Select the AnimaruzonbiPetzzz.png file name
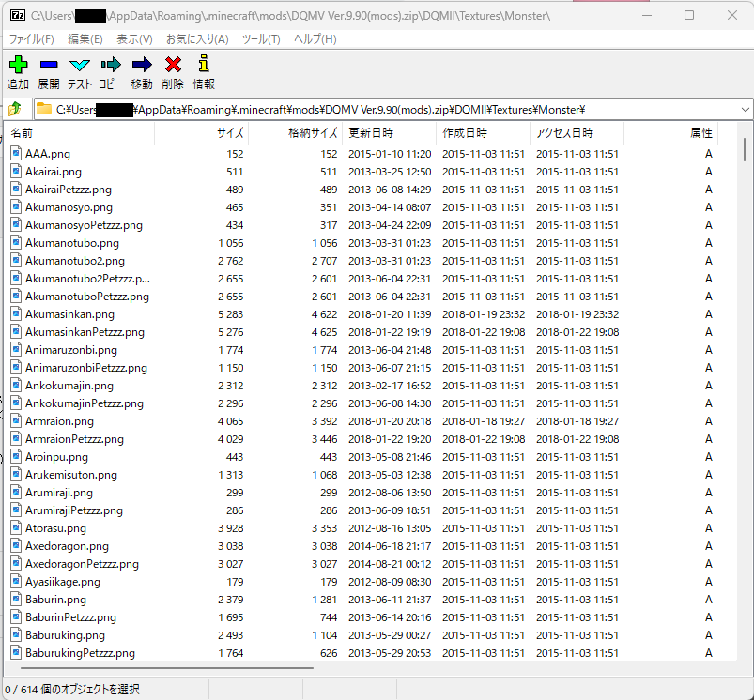The height and width of the screenshot is (700, 754). [x=86, y=368]
